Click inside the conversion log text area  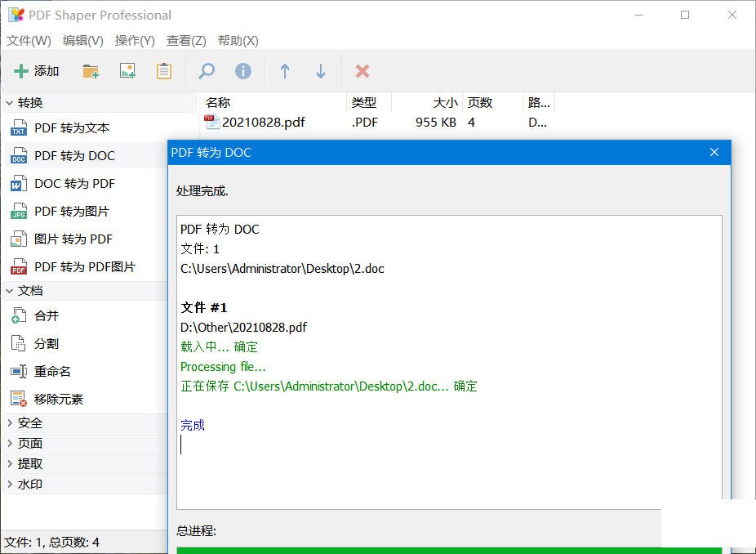click(449, 362)
